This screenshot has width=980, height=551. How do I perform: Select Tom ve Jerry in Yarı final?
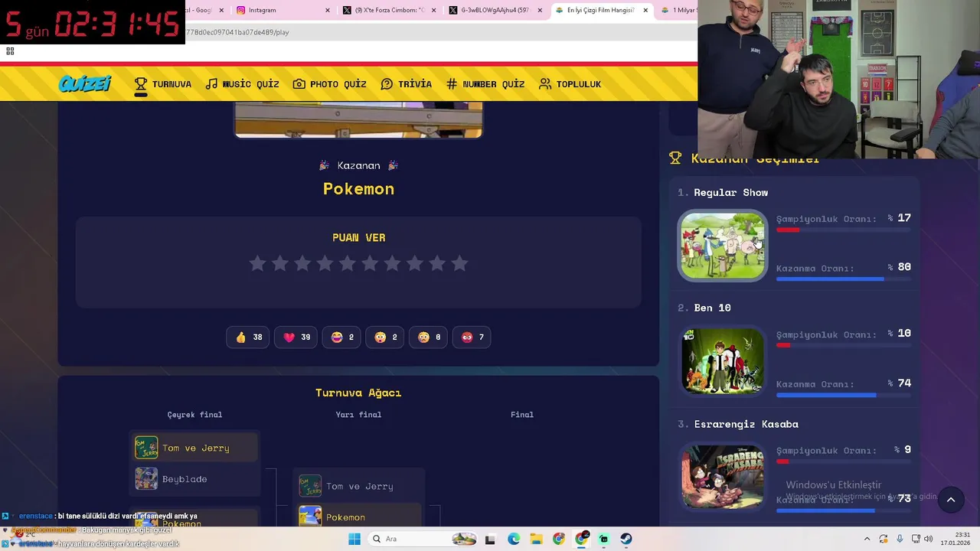pos(358,486)
